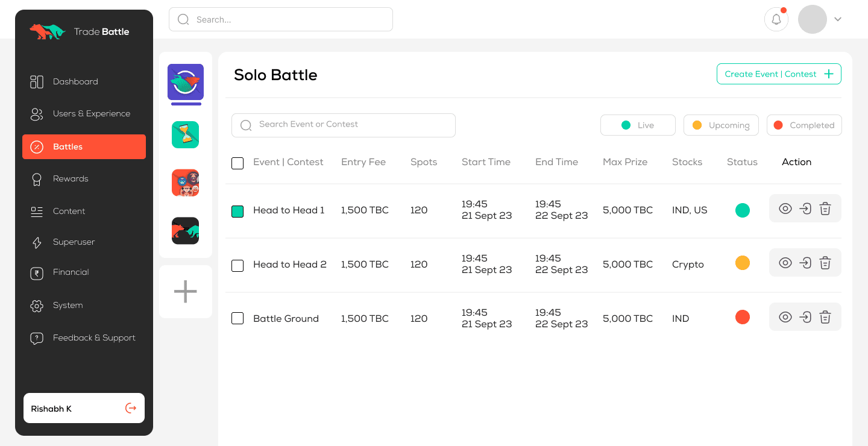The image size is (868, 446).
Task: Expand the profile avatar dropdown chevron
Action: [838, 19]
